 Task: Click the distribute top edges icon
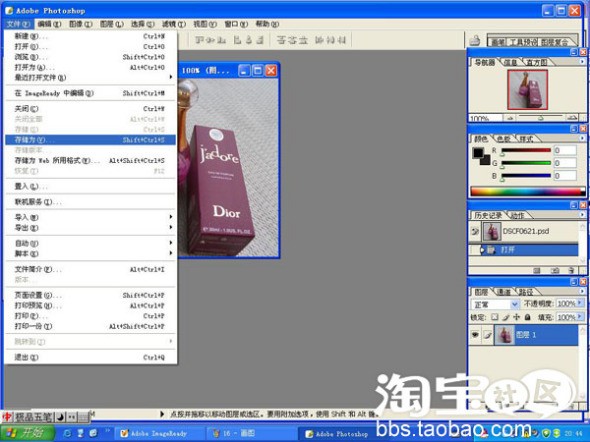point(281,40)
